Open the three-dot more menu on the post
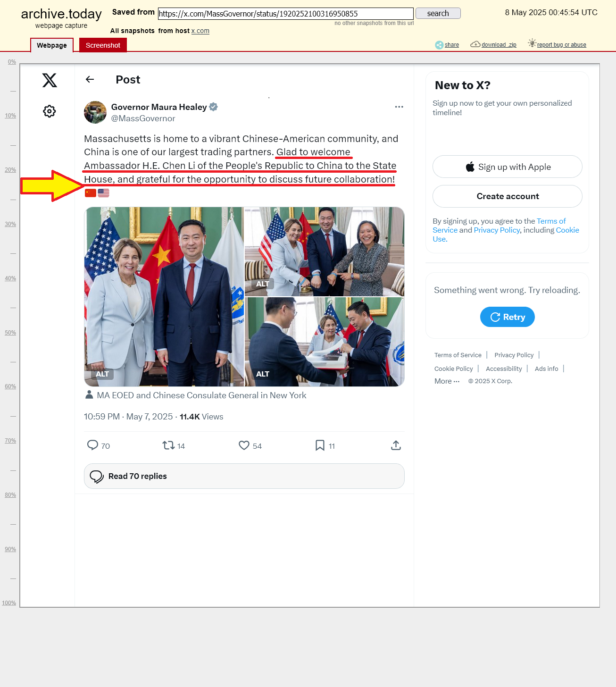The height and width of the screenshot is (687, 616). pyautogui.click(x=399, y=107)
